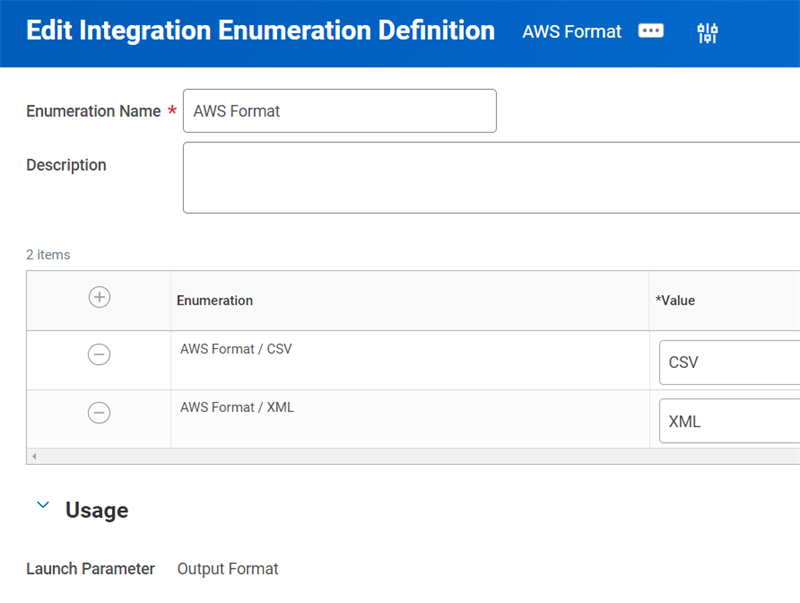The height and width of the screenshot is (603, 800).
Task: Edit the XML value field
Action: [730, 421]
